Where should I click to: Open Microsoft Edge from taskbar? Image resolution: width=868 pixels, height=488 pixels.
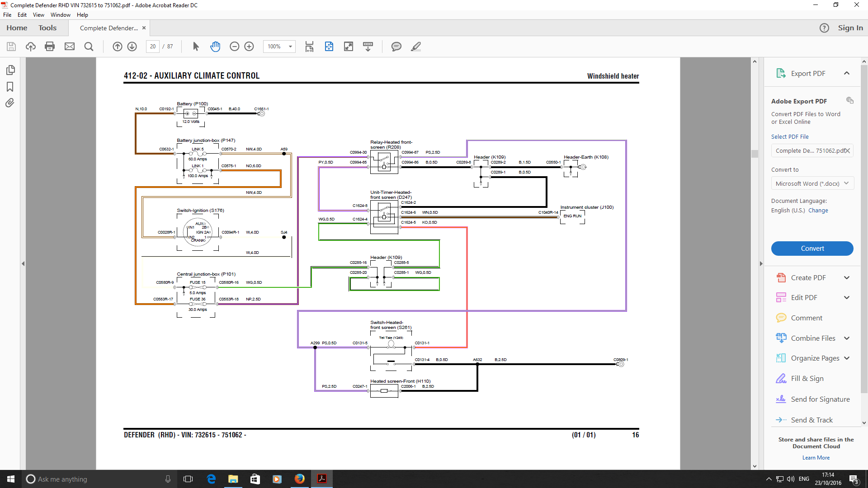[211, 479]
